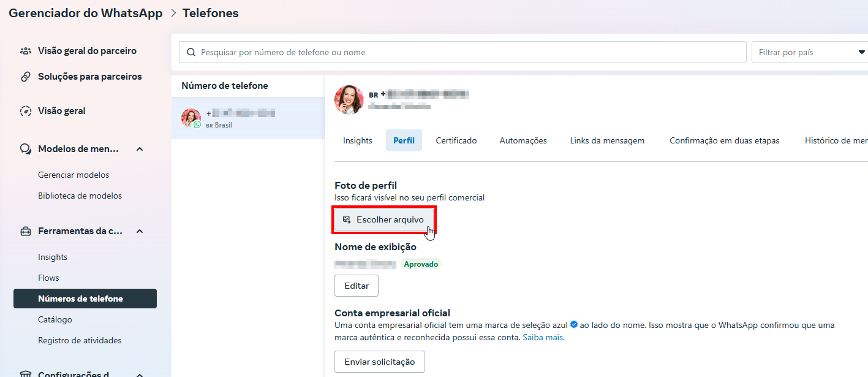Click the Soluções para parceiros link icon
The image size is (868, 377).
[x=26, y=77]
